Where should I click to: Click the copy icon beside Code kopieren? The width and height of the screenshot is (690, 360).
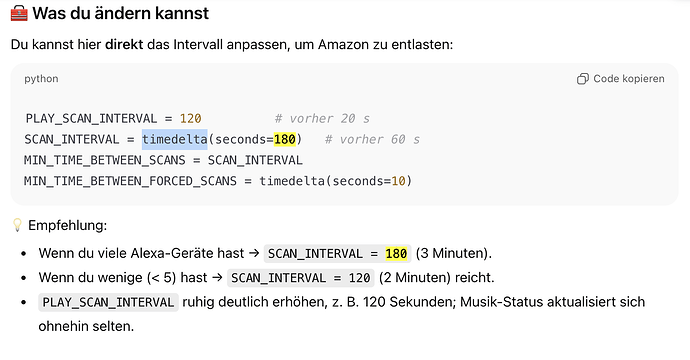click(x=583, y=79)
